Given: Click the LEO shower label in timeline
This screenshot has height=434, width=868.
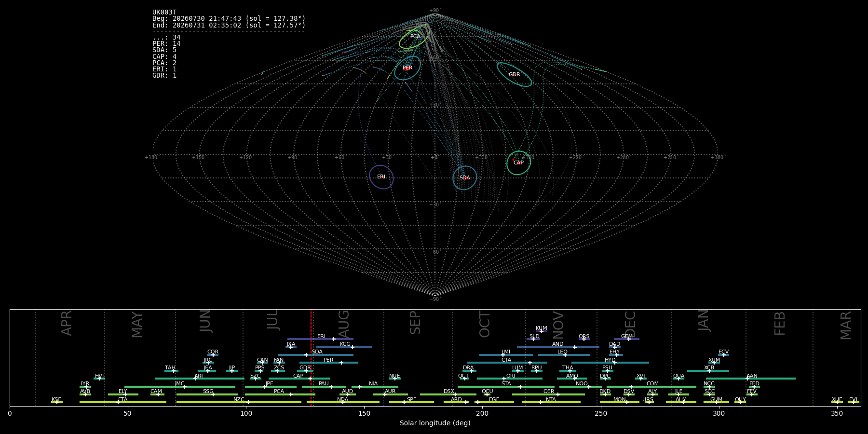Looking at the screenshot, I should [563, 352].
